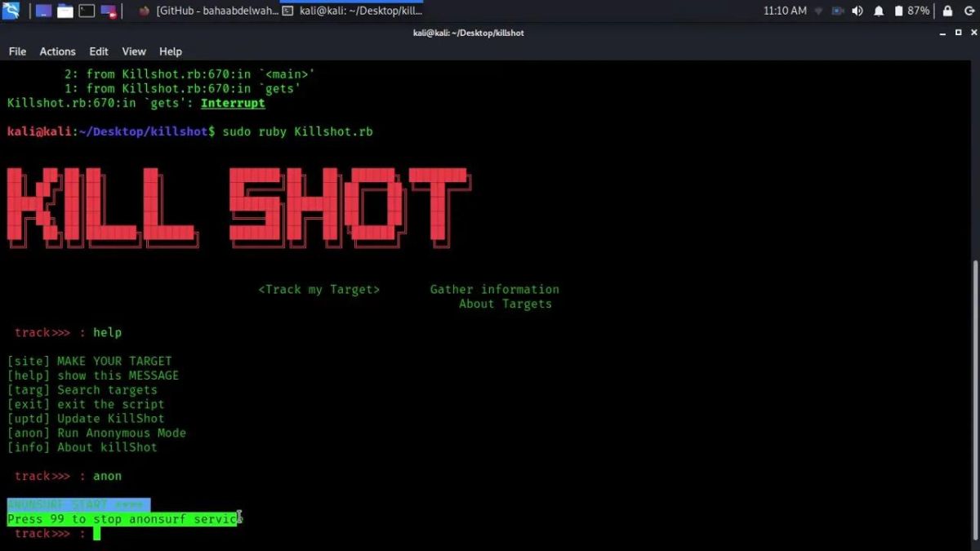Screen dimensions: 980x551
Task: Click the 'track>>> : help' prompt line
Action: tap(68, 332)
